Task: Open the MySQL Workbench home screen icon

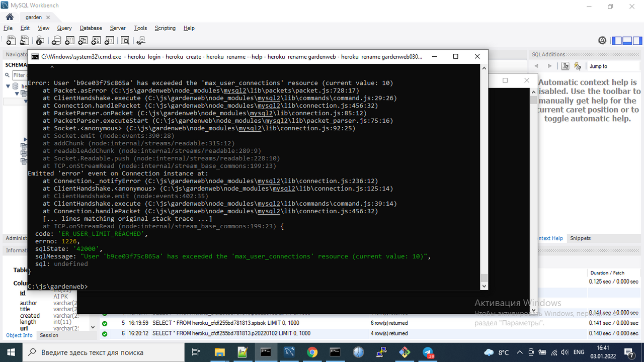Action: pyautogui.click(x=10, y=17)
